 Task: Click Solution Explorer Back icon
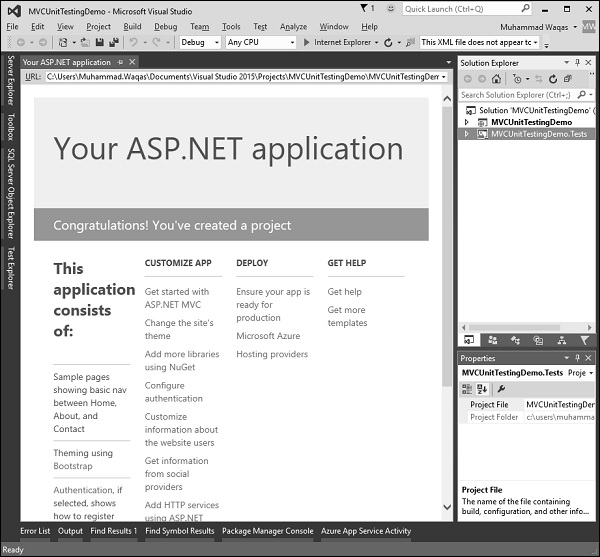tap(468, 79)
